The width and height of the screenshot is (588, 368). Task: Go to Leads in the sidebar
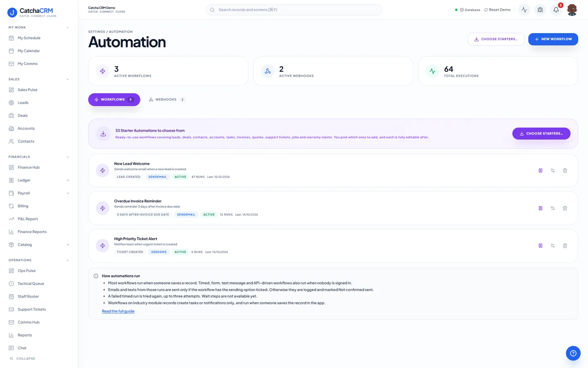[39, 103]
